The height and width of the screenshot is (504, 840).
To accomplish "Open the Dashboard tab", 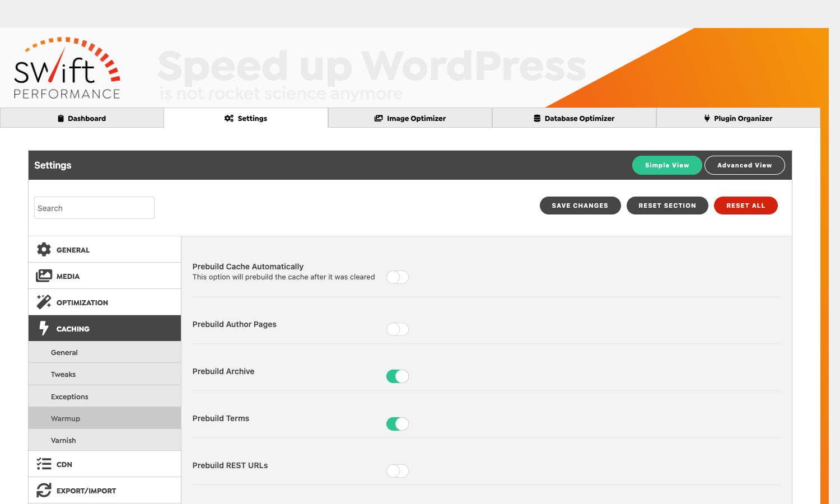I will [82, 118].
